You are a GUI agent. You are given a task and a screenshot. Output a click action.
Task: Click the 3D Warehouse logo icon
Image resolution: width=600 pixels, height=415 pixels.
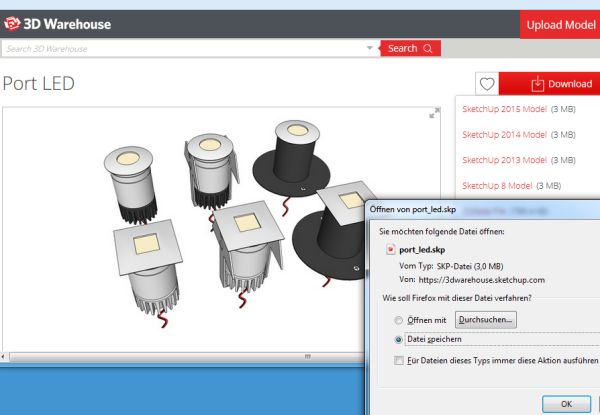pos(12,23)
